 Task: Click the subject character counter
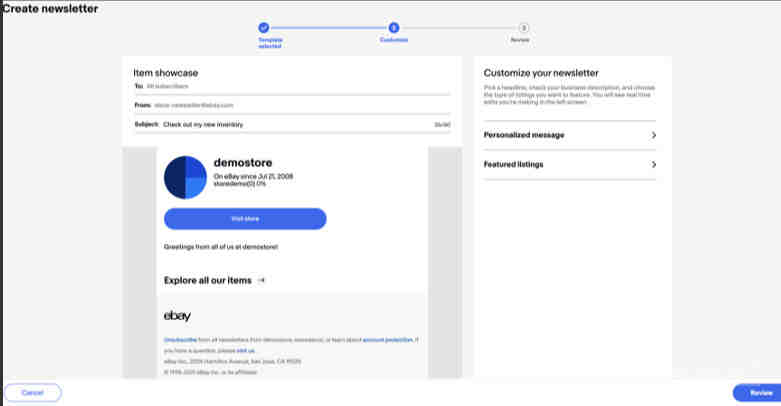point(442,125)
